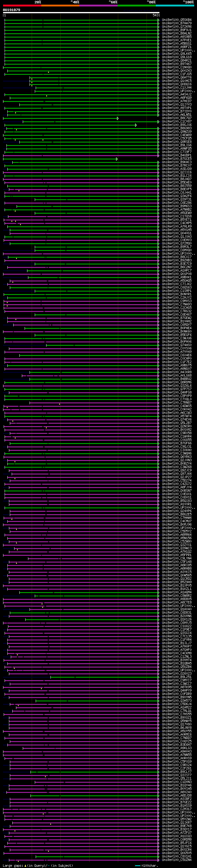197x868 pixels.
Task: Select the UniRef100_A0RMC6 label
Action: pos(176,734)
